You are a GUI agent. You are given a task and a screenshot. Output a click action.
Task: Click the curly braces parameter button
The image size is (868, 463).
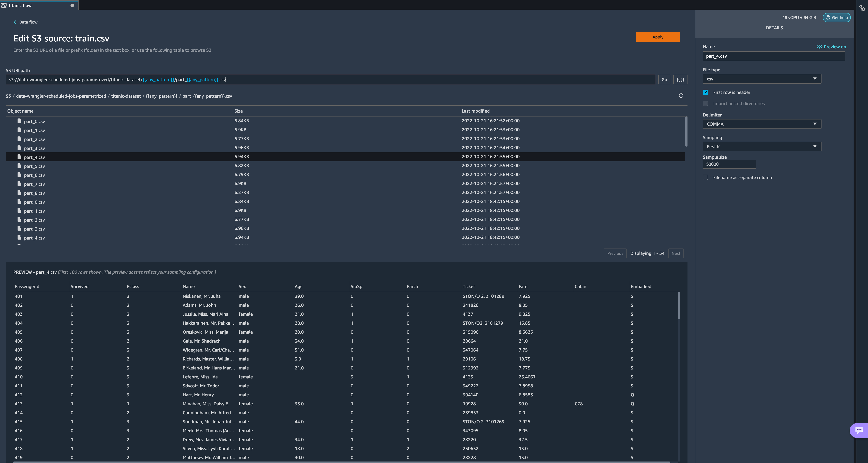(680, 80)
